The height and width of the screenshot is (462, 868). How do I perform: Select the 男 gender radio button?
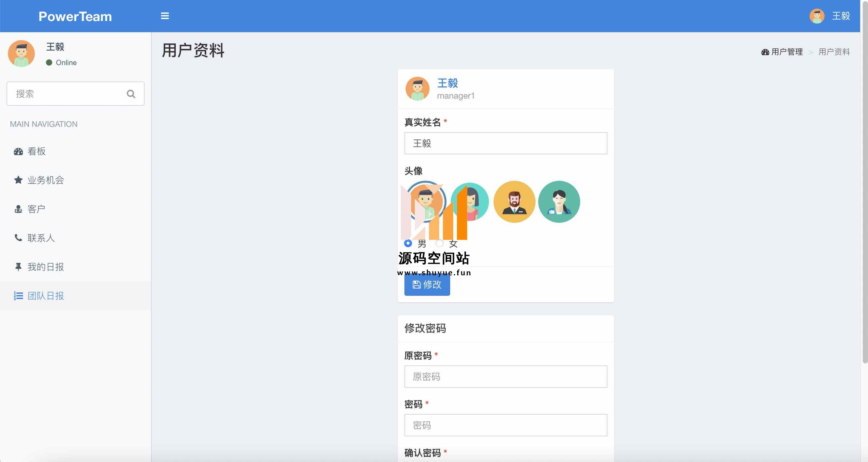click(x=408, y=243)
